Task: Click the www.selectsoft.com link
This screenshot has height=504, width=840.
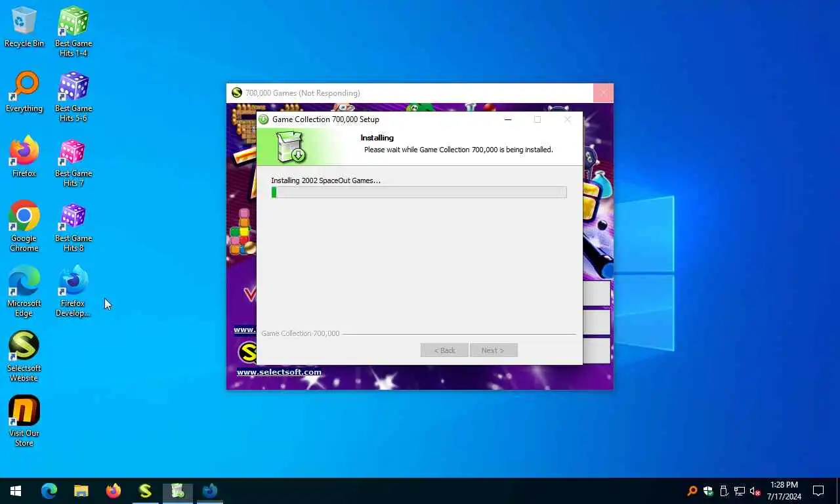Action: 279,372
